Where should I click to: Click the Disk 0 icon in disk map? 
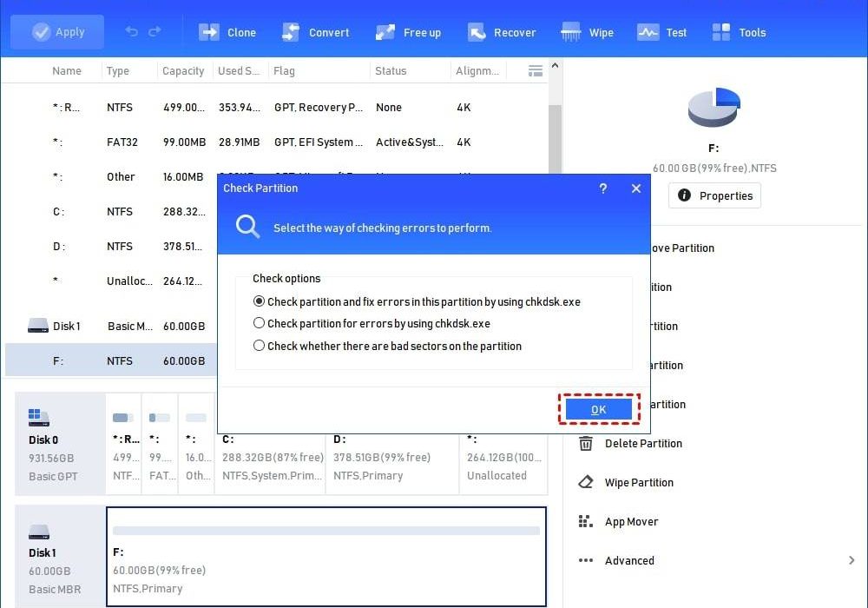(39, 418)
